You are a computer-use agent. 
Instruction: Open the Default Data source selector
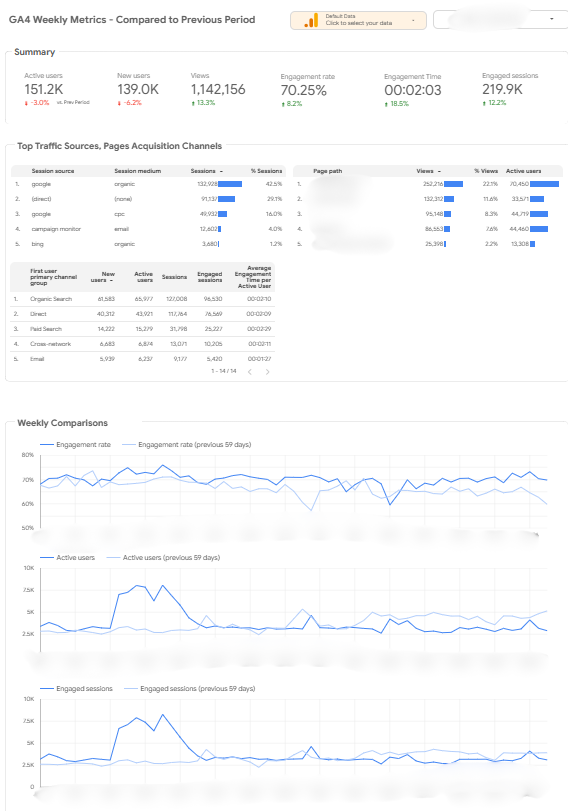tap(358, 20)
